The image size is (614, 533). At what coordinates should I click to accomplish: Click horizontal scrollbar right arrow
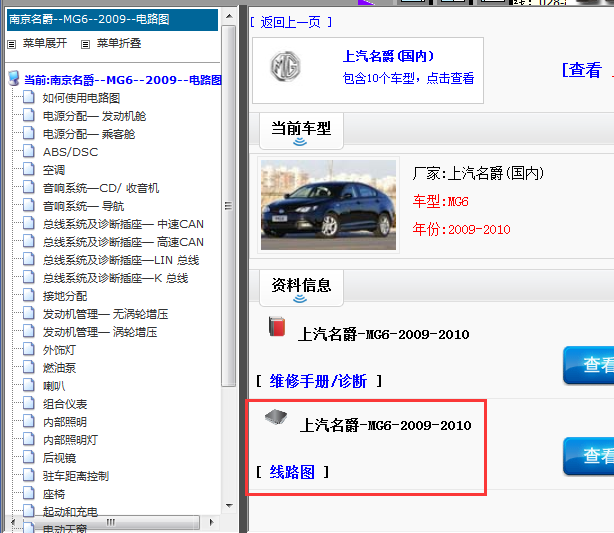click(211, 522)
